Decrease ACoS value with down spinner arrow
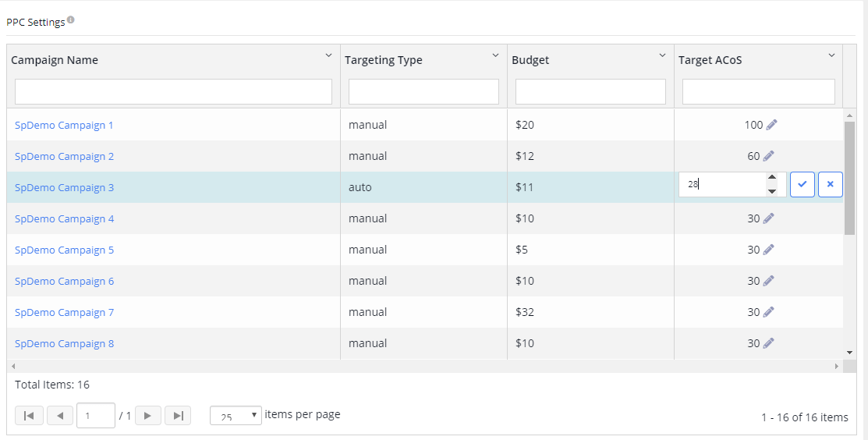 point(771,191)
